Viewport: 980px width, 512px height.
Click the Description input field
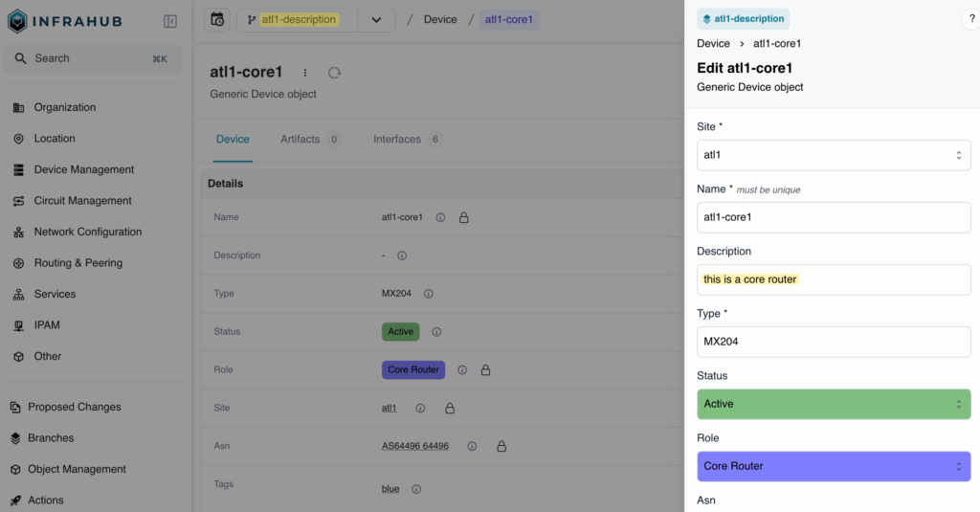coord(834,279)
